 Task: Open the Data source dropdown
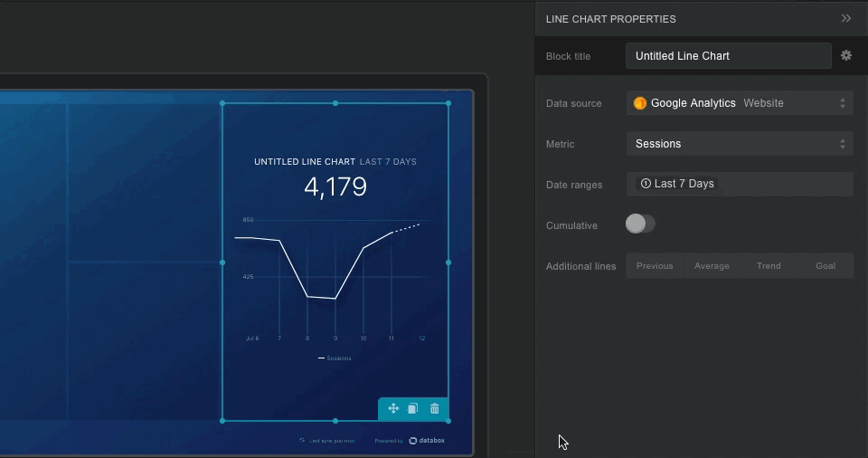pos(739,103)
